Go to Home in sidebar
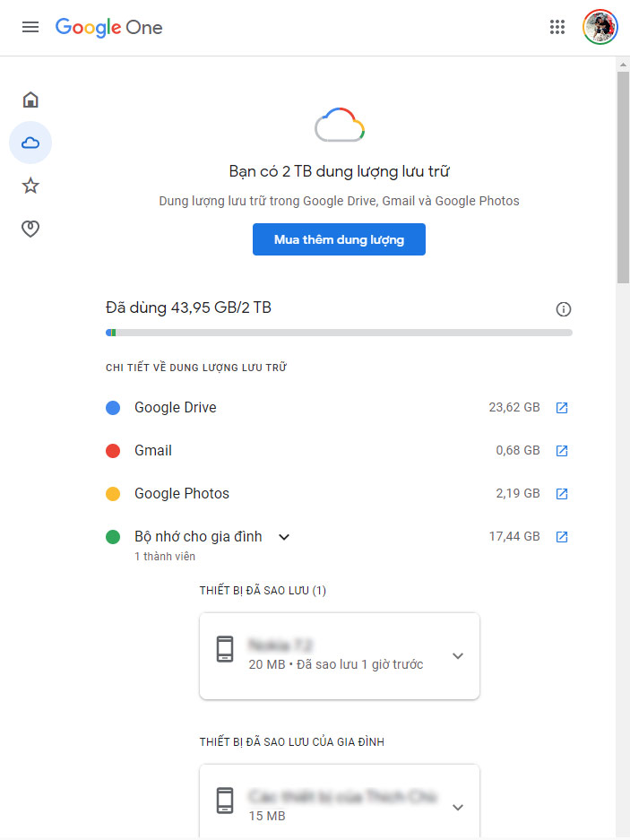630x840 pixels. (30, 100)
